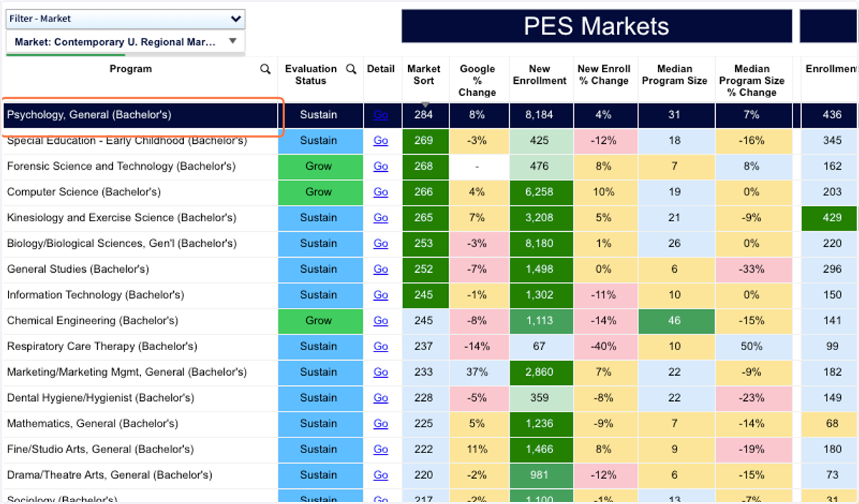Select the Psychology, General (Bachelor's) row
The width and height of the screenshot is (859, 504).
(429, 115)
